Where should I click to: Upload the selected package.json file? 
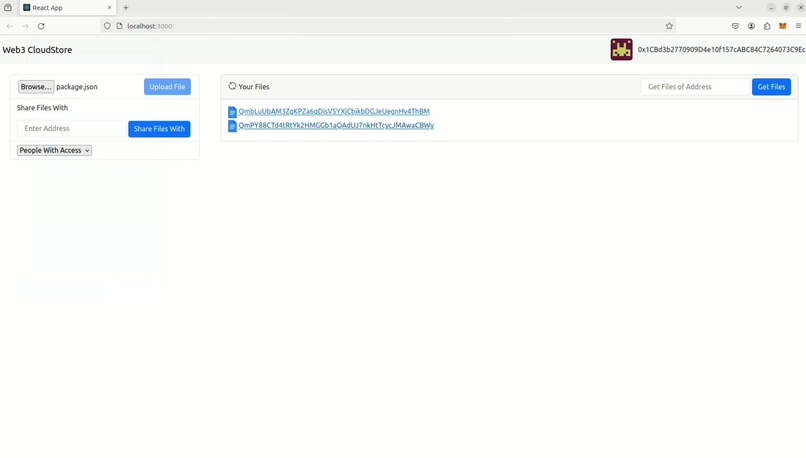[x=167, y=87]
